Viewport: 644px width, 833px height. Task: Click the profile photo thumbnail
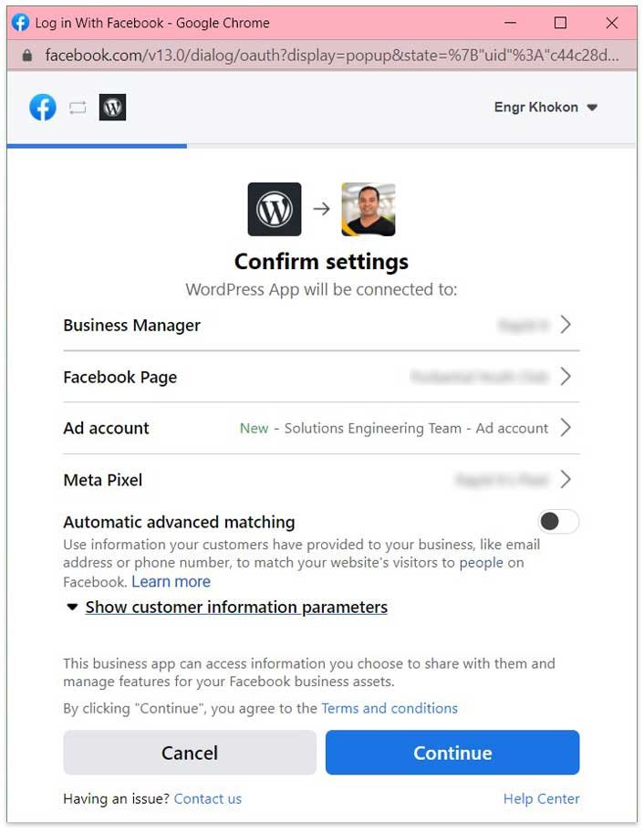coord(368,209)
